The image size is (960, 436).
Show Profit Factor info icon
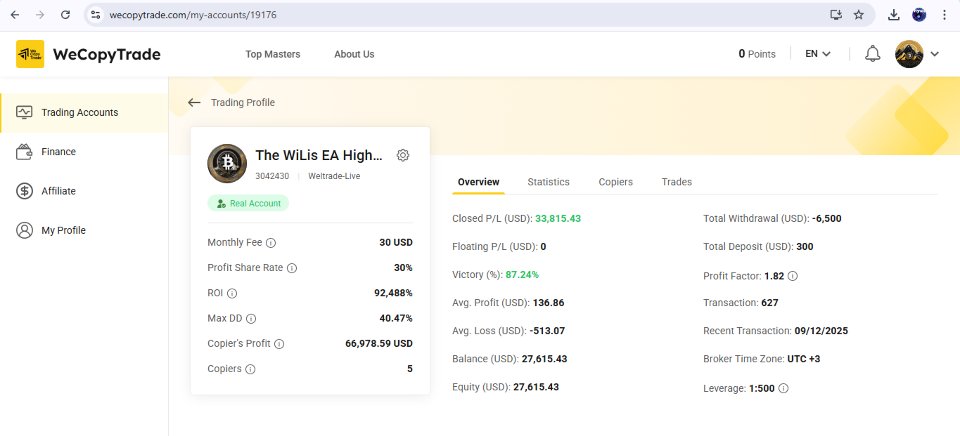coord(793,276)
